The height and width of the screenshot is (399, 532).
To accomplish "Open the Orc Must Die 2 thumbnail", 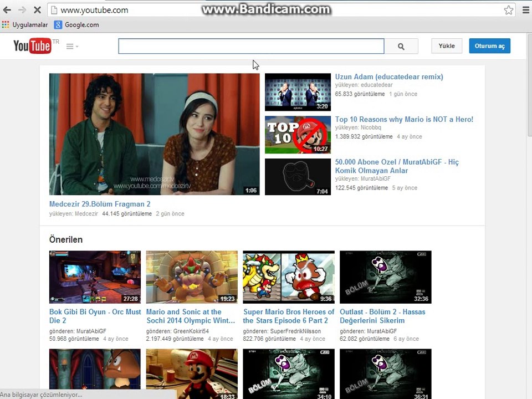I will point(95,277).
